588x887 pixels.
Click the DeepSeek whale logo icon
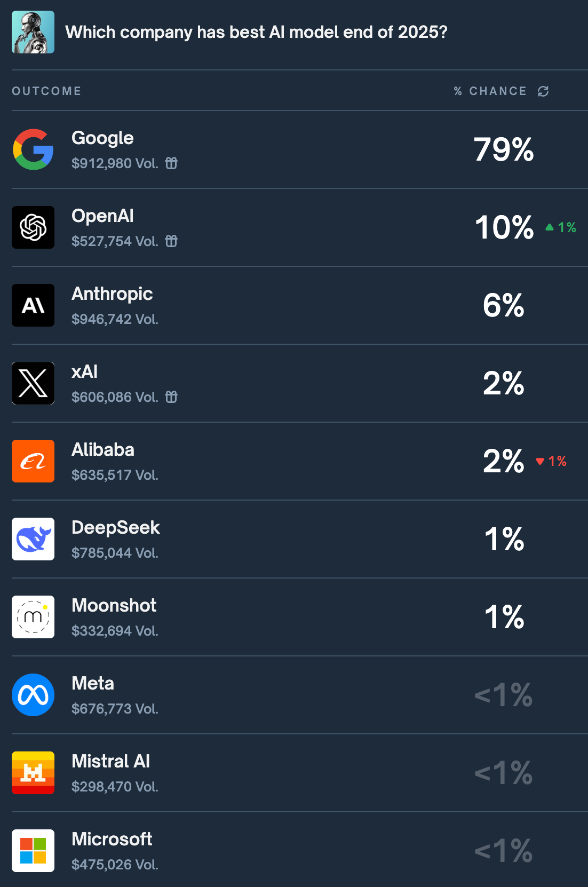[33, 539]
